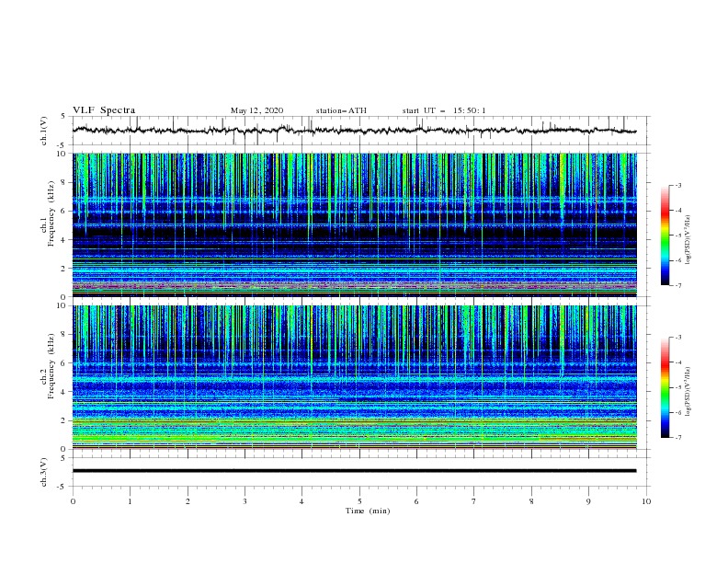The image size is (728, 563).
Task: Click the "8" kHz tick on ch.1 spectrogram
Action: point(64,182)
